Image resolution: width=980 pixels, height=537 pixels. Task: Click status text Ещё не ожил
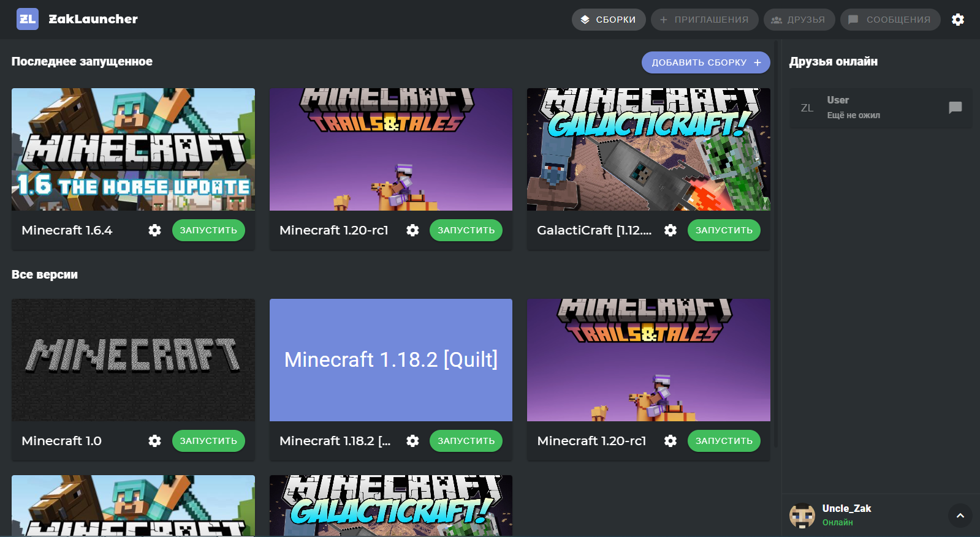pyautogui.click(x=854, y=115)
